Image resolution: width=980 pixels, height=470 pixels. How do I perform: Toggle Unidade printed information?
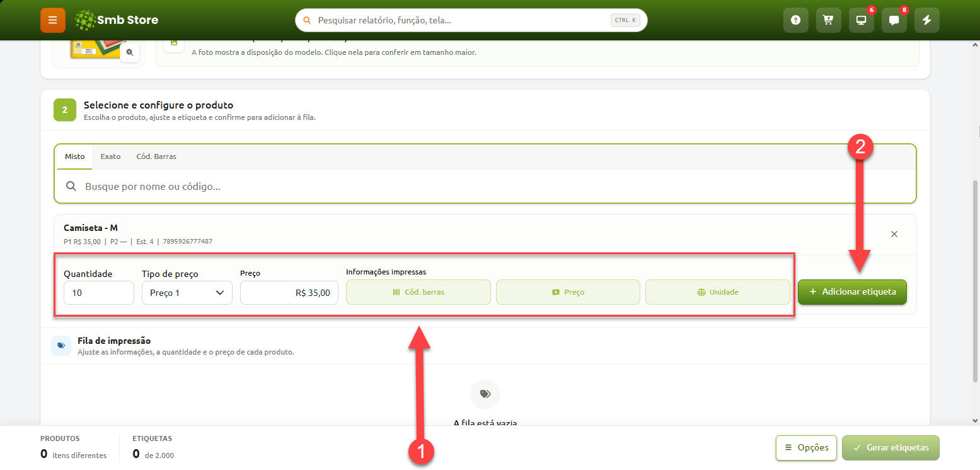click(x=718, y=292)
